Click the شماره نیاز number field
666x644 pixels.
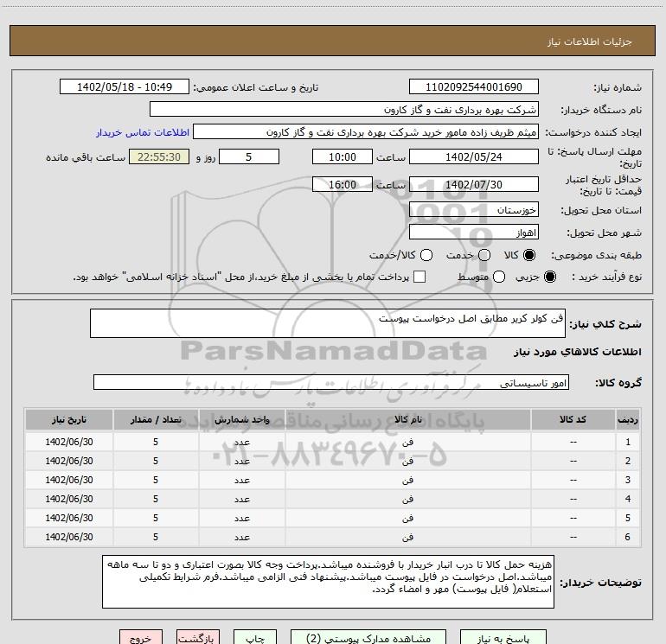[x=474, y=86]
